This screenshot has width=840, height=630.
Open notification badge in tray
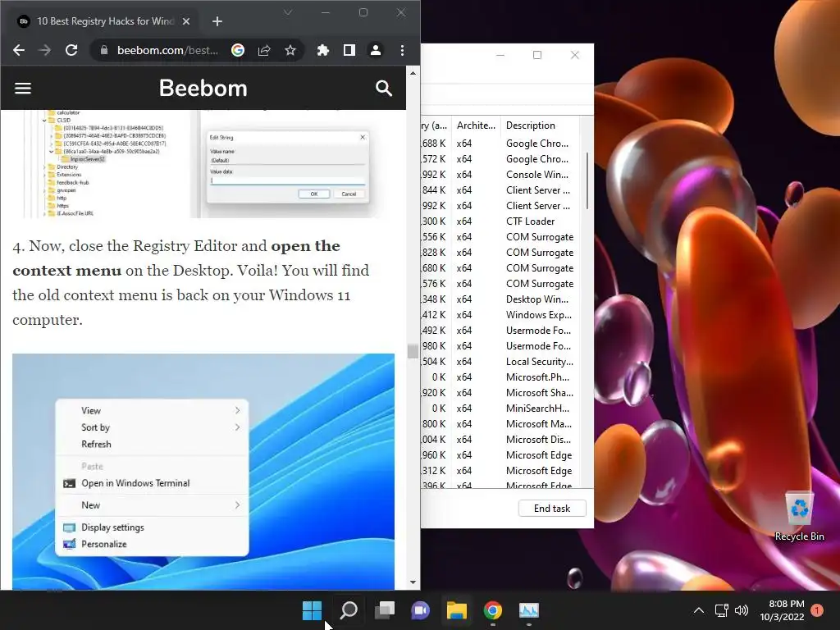tap(817, 610)
